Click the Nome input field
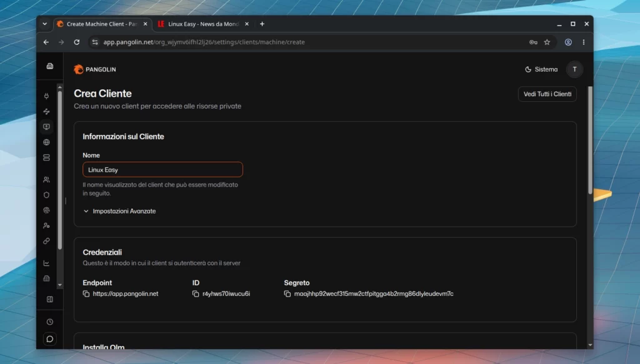Viewport: 640px width, 364px height. (163, 170)
